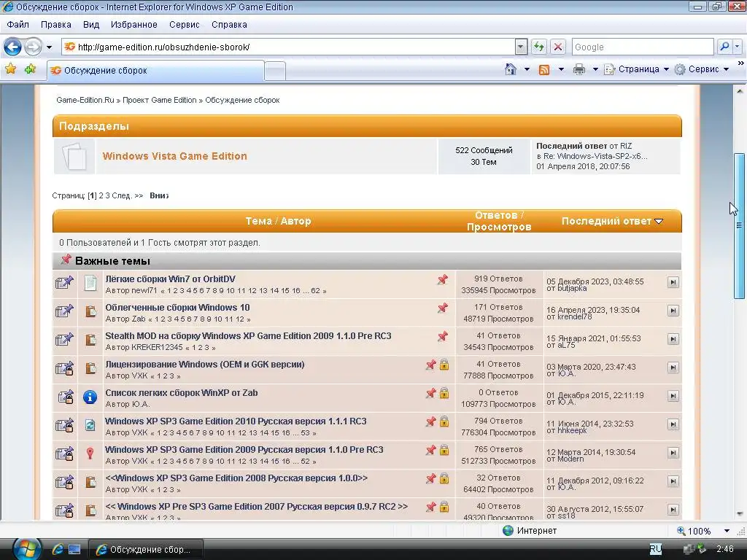Image resolution: width=747 pixels, height=560 pixels.
Task: Go to last post in Лёгкие сборки Win7 topic
Action: [x=673, y=282]
